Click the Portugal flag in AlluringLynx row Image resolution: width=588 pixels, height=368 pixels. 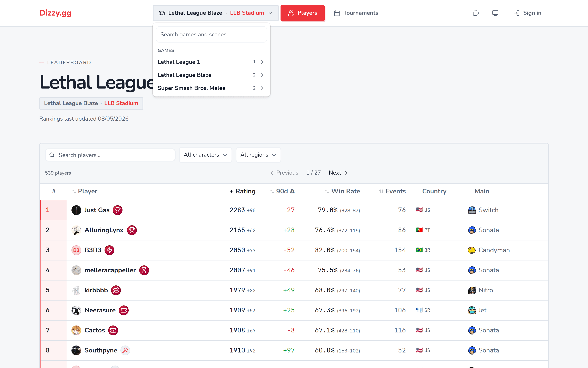419,230
